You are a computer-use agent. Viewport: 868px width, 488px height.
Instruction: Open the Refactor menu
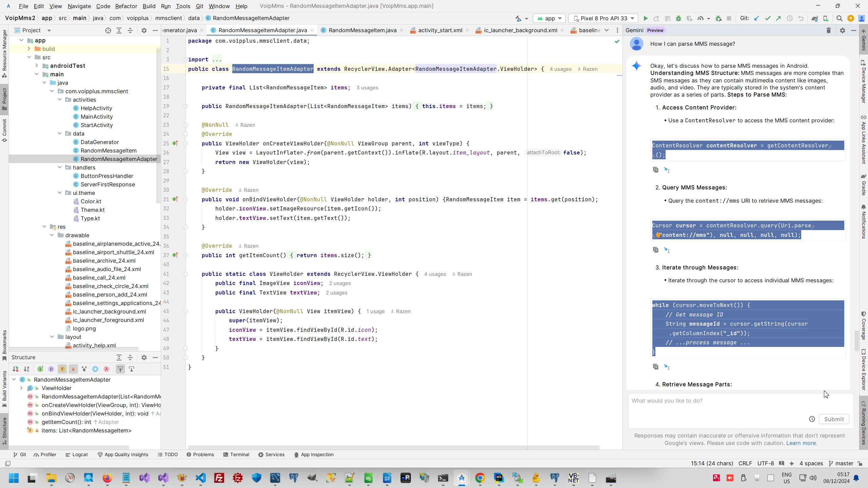pyautogui.click(x=126, y=6)
